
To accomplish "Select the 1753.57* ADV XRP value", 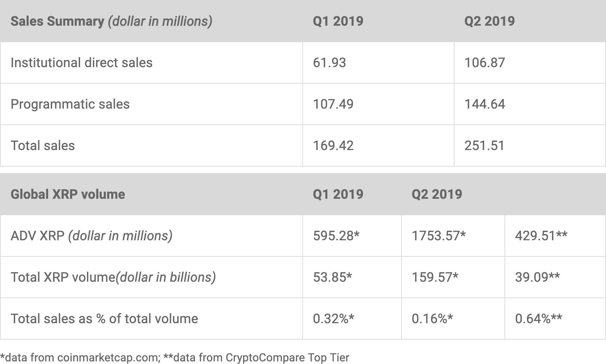I will [439, 236].
